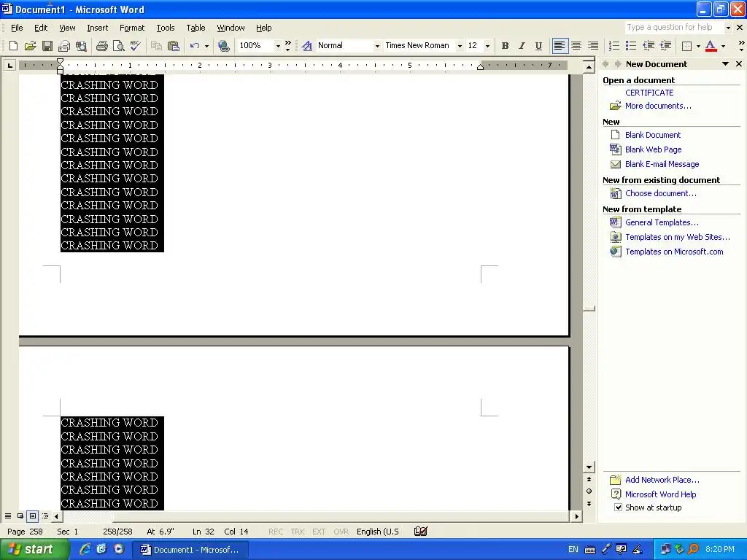The image size is (747, 560).
Task: Click the first-line indent marker on ruler
Action: click(x=60, y=61)
